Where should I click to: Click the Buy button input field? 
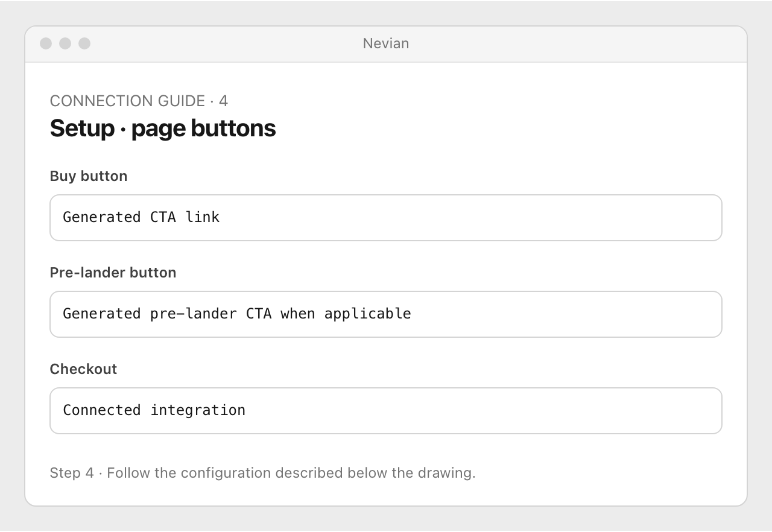(x=386, y=218)
